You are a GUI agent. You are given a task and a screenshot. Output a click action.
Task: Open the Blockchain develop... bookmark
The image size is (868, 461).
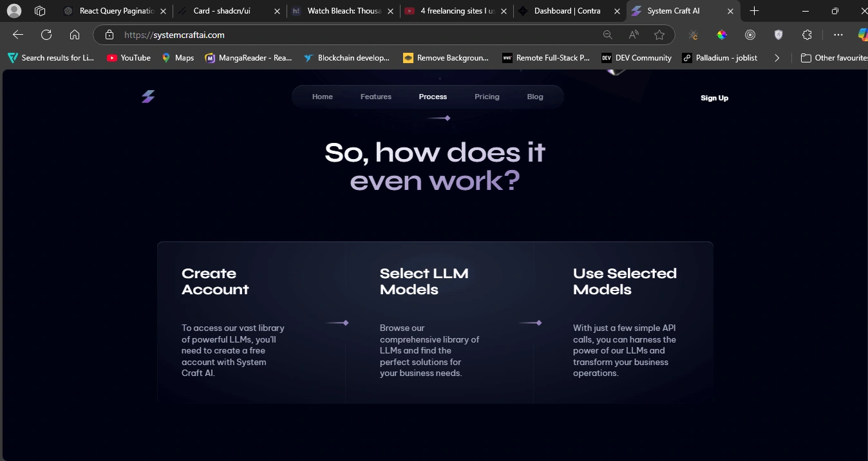347,57
